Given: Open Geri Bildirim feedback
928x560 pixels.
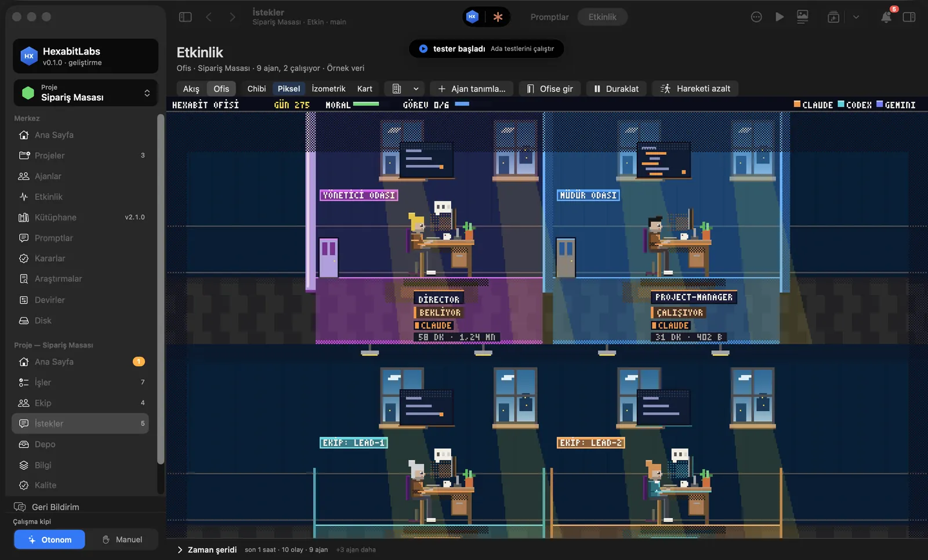Looking at the screenshot, I should click(x=46, y=507).
